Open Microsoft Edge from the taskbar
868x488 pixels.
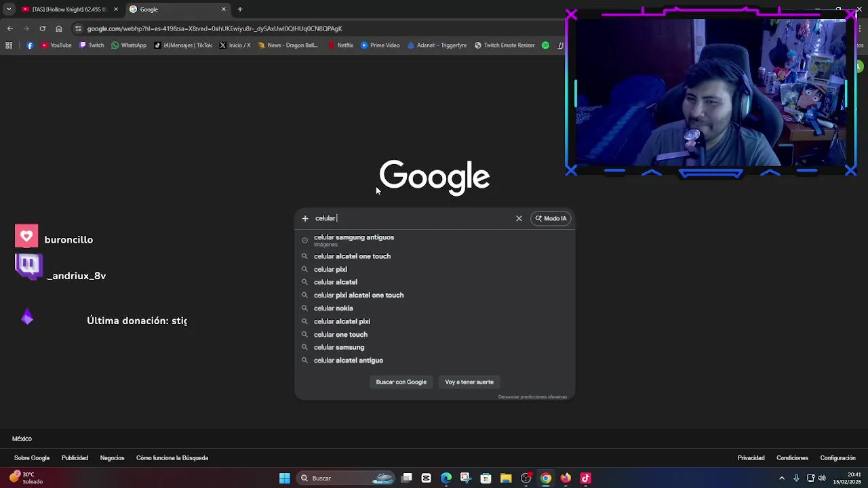click(x=446, y=479)
